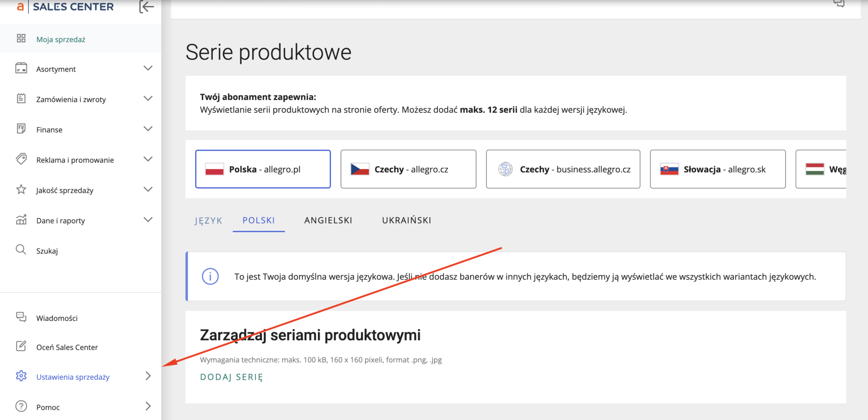Screen dimensions: 868x420
Task: Click the Wiadomości chat bubble icon
Action: 21,317
